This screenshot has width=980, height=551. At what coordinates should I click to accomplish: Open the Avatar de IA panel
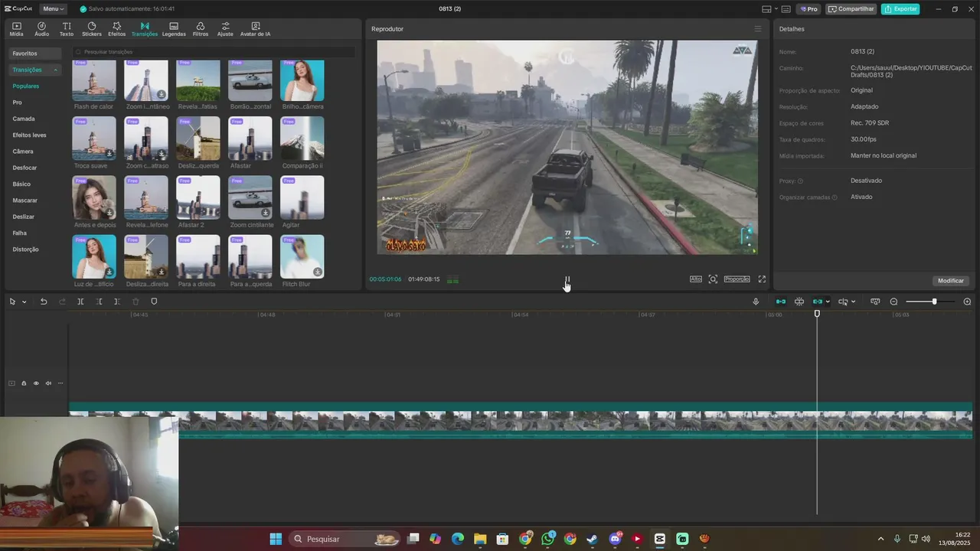(255, 29)
